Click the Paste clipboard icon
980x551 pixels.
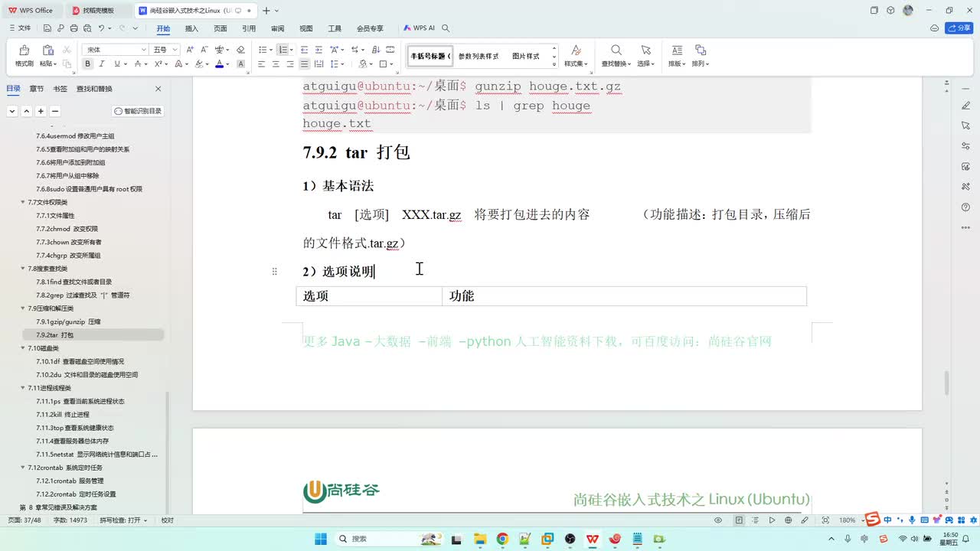pos(47,51)
